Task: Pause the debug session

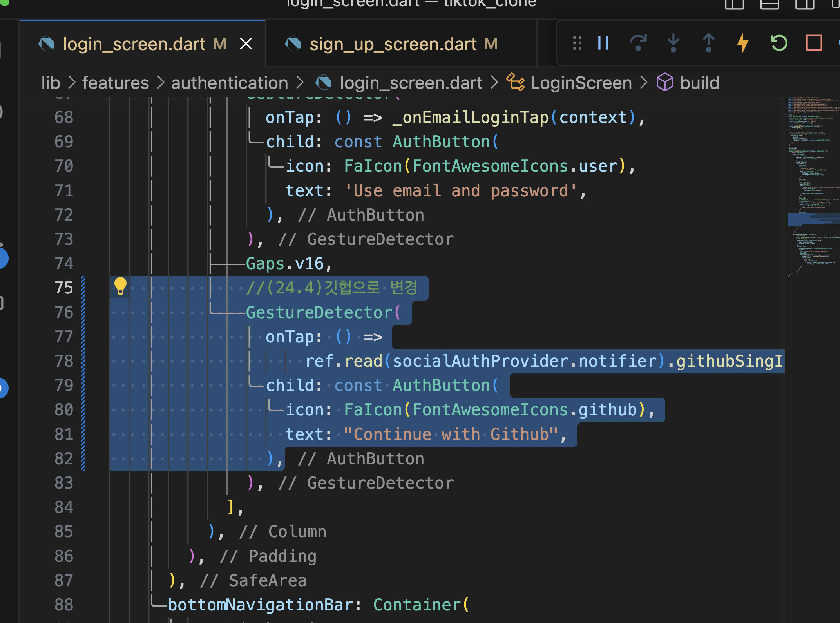Action: (x=603, y=43)
